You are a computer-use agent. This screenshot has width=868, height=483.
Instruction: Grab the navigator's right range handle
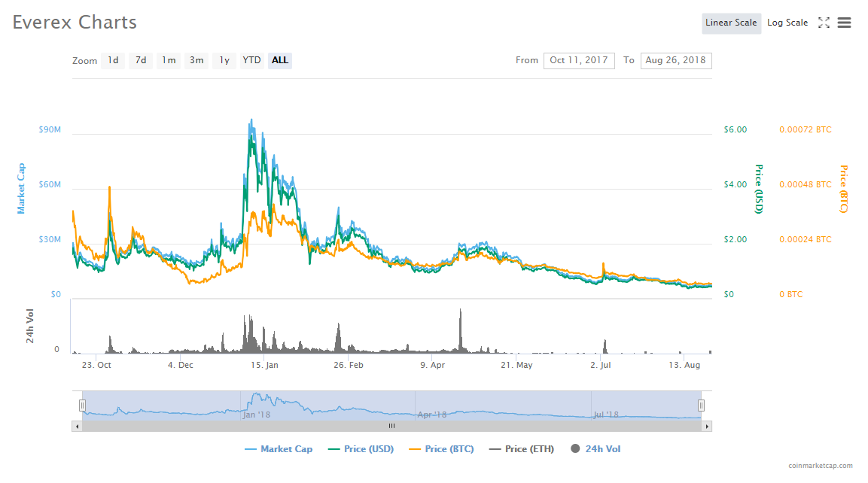click(x=701, y=406)
